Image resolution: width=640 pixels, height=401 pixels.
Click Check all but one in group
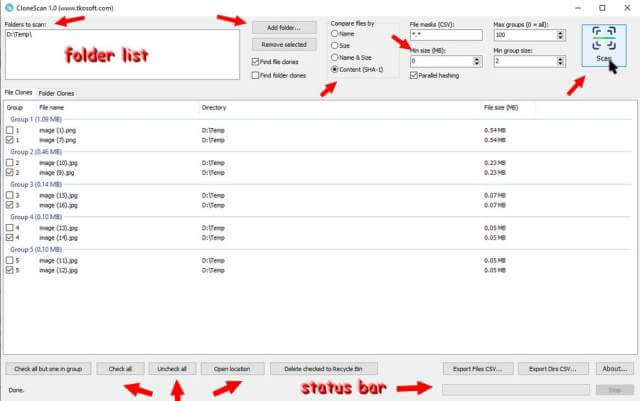(x=48, y=369)
